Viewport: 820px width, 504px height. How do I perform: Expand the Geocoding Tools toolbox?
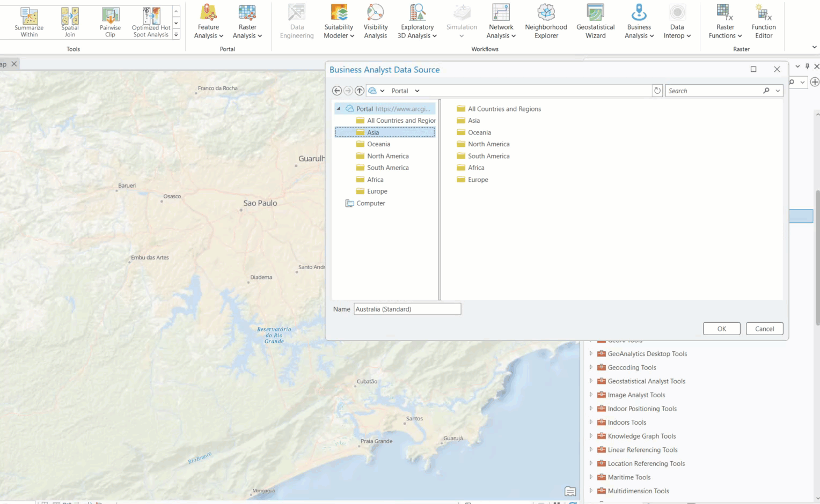pos(591,367)
